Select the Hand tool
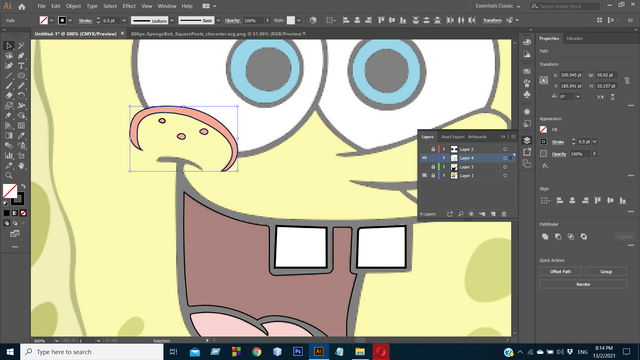The width and height of the screenshot is (640, 360). [x=21, y=166]
